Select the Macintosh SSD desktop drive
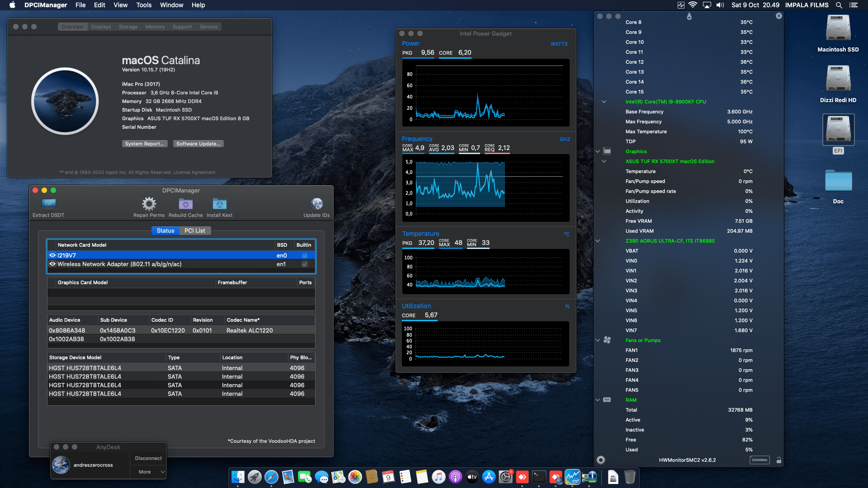Screen dimensions: 868x488 (838, 34)
